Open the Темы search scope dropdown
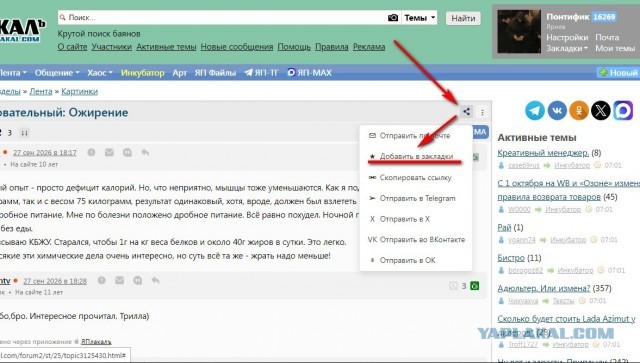The image size is (640, 363). coord(420,18)
